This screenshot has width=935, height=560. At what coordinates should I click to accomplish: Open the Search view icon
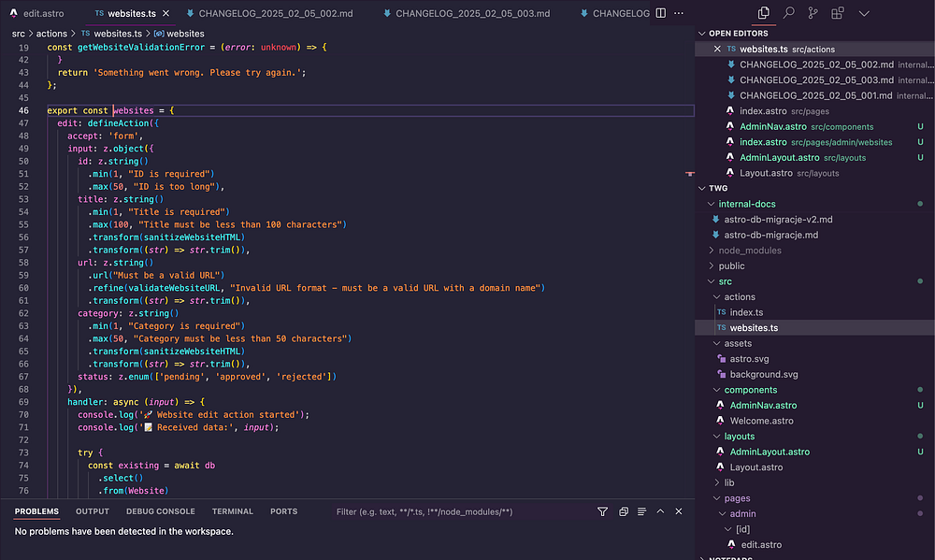tap(788, 13)
